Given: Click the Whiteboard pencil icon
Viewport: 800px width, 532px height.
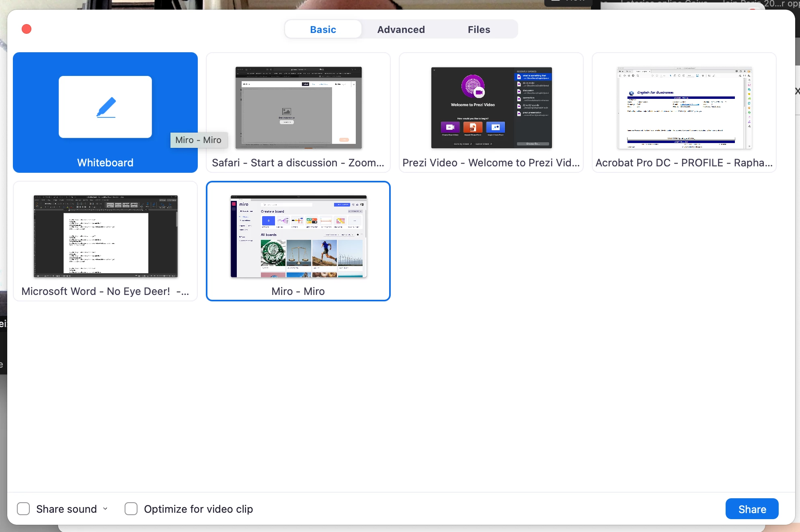Looking at the screenshot, I should tap(106, 107).
